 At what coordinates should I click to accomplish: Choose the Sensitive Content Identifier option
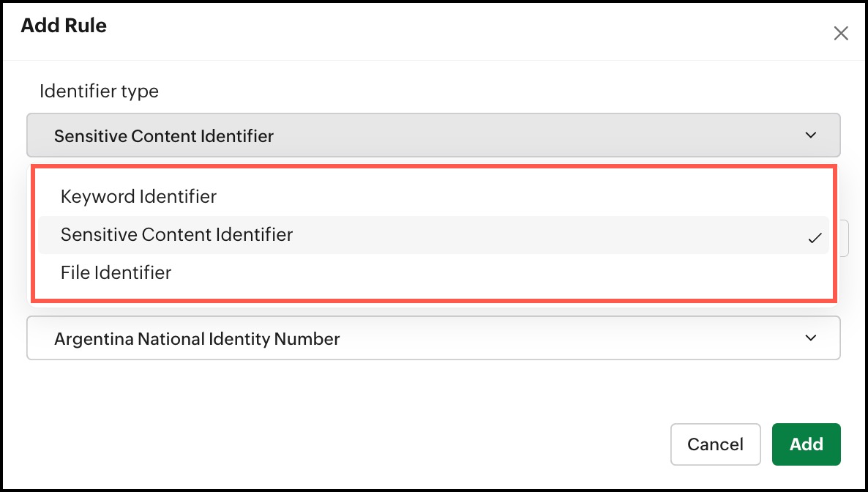click(x=176, y=234)
